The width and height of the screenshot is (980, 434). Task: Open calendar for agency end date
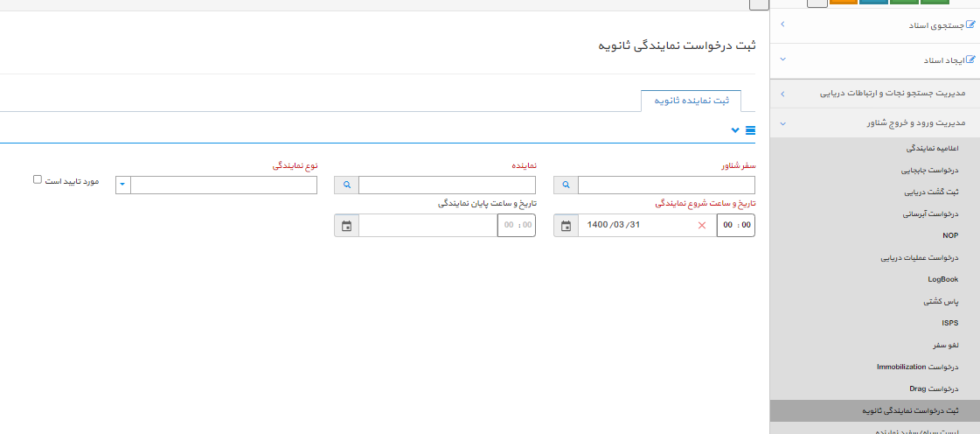(347, 226)
